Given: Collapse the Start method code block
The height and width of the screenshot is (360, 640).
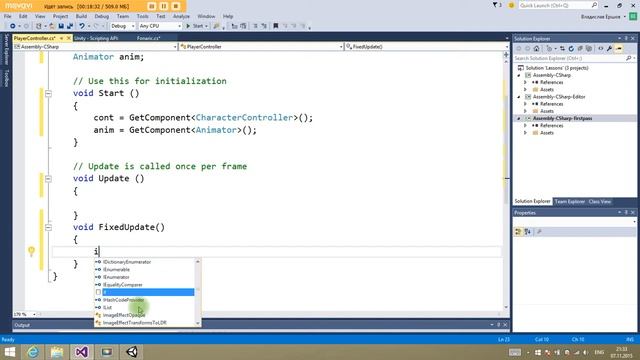Looking at the screenshot, I should pos(48,93).
